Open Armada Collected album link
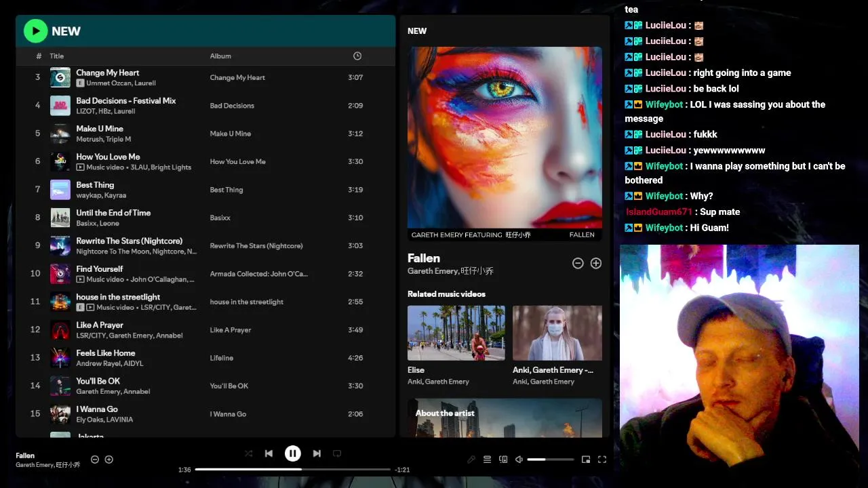868x488 pixels. pyautogui.click(x=258, y=274)
